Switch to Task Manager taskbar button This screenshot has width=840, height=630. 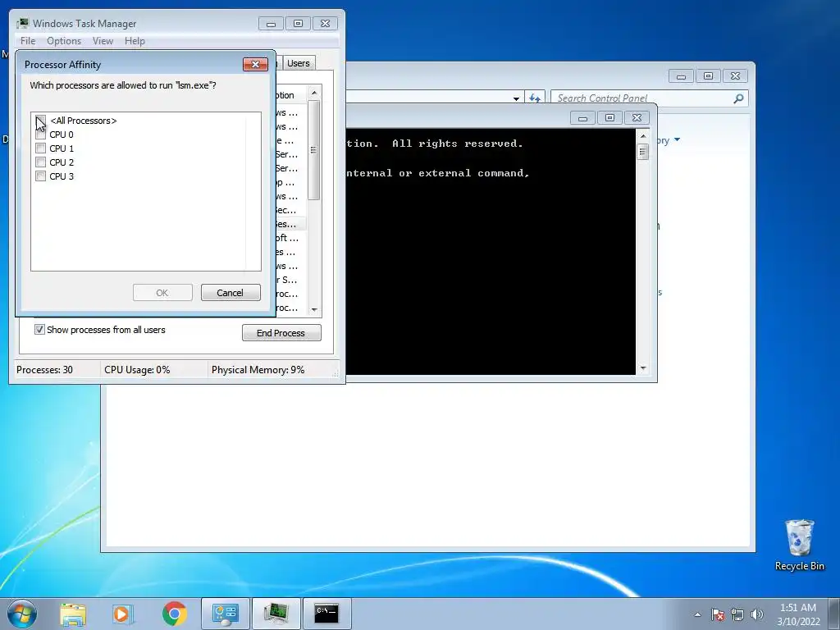tap(276, 614)
